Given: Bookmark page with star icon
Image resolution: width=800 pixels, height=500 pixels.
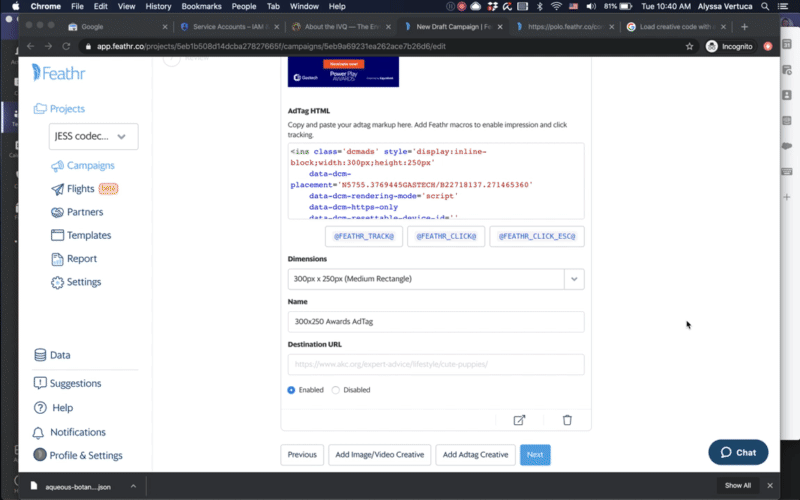Looking at the screenshot, I should click(x=689, y=46).
